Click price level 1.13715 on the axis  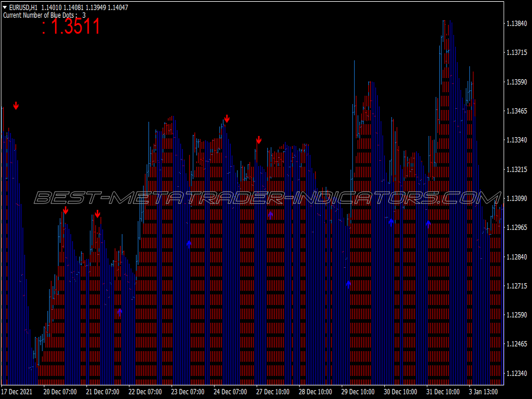point(517,53)
